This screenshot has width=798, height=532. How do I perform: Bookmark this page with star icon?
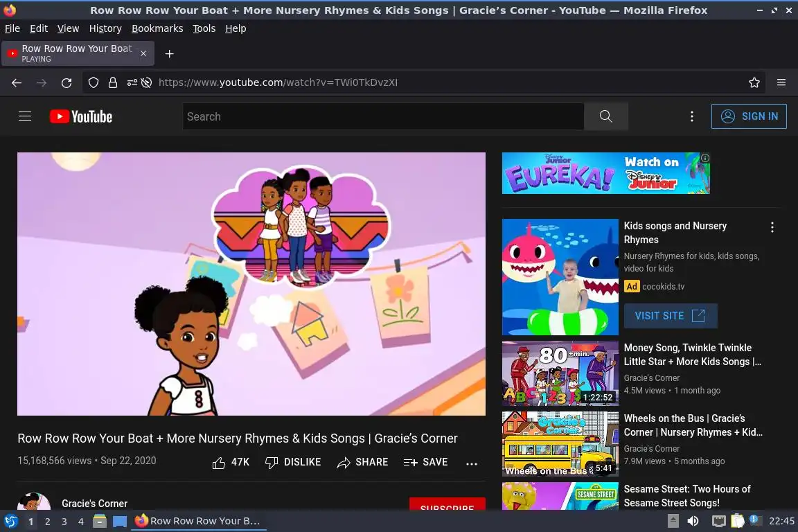click(x=754, y=82)
